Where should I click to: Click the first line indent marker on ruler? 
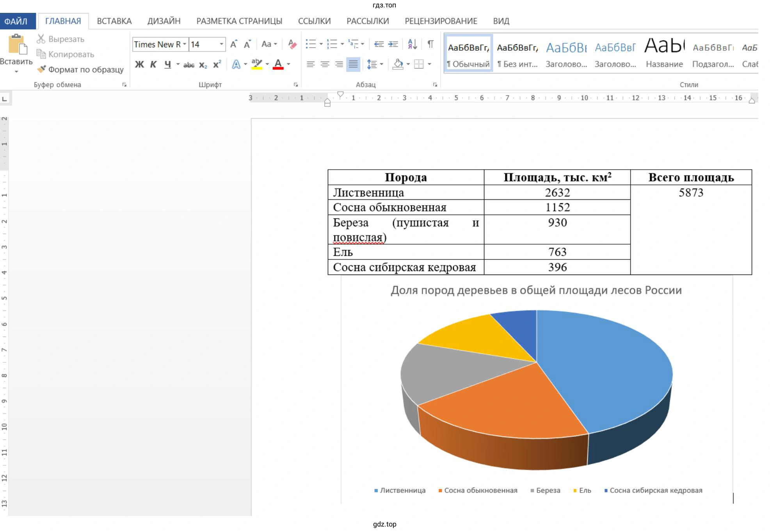pyautogui.click(x=340, y=95)
